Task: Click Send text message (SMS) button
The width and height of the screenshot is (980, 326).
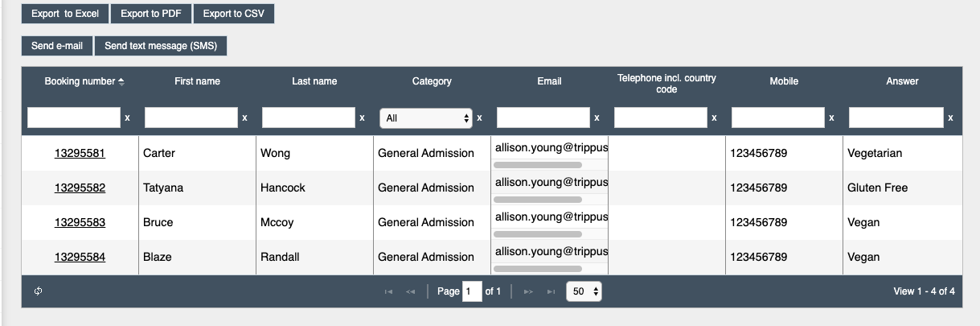Action: click(x=161, y=46)
